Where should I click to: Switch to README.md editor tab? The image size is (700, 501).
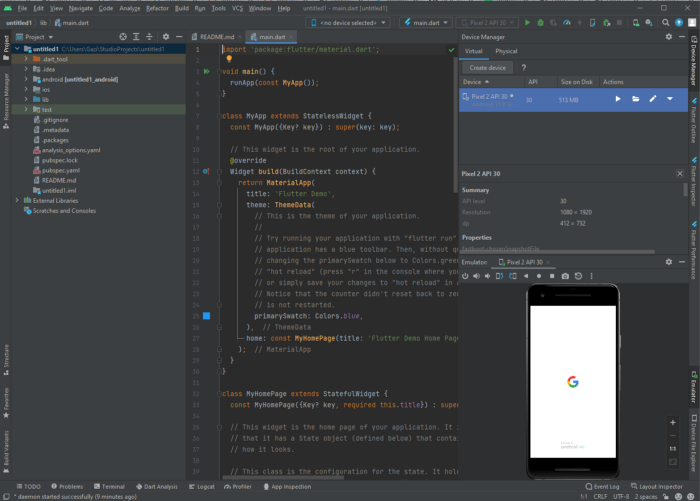coord(217,37)
